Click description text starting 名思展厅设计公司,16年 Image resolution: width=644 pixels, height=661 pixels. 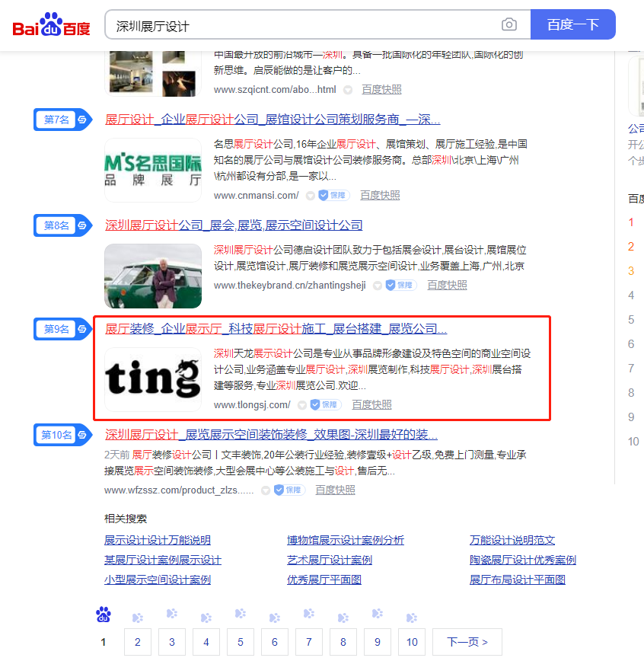tap(371, 160)
